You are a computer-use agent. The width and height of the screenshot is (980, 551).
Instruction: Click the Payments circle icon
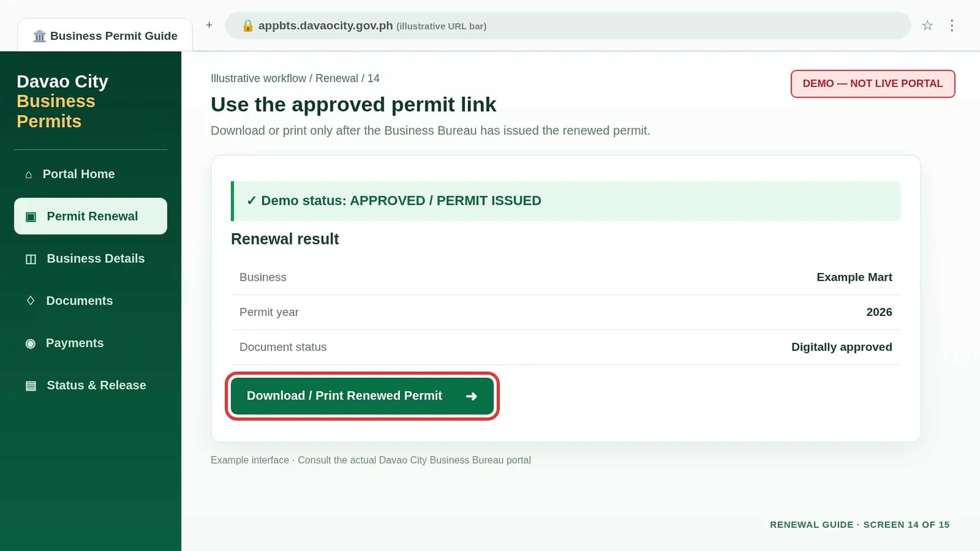pyautogui.click(x=30, y=343)
